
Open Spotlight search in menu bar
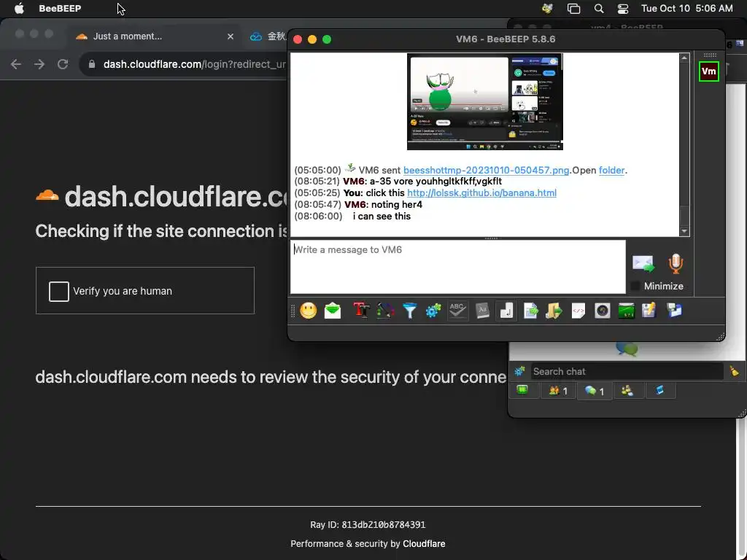pyautogui.click(x=599, y=9)
